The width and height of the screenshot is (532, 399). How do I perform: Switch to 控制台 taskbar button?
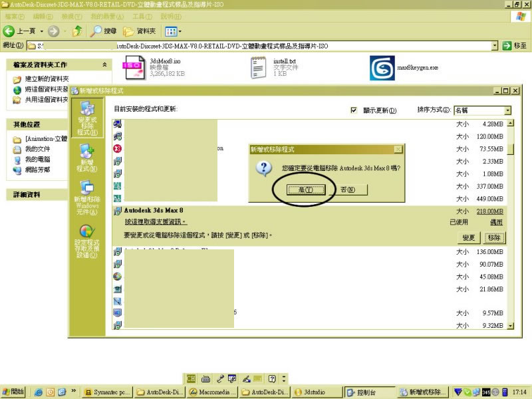pos(370,392)
